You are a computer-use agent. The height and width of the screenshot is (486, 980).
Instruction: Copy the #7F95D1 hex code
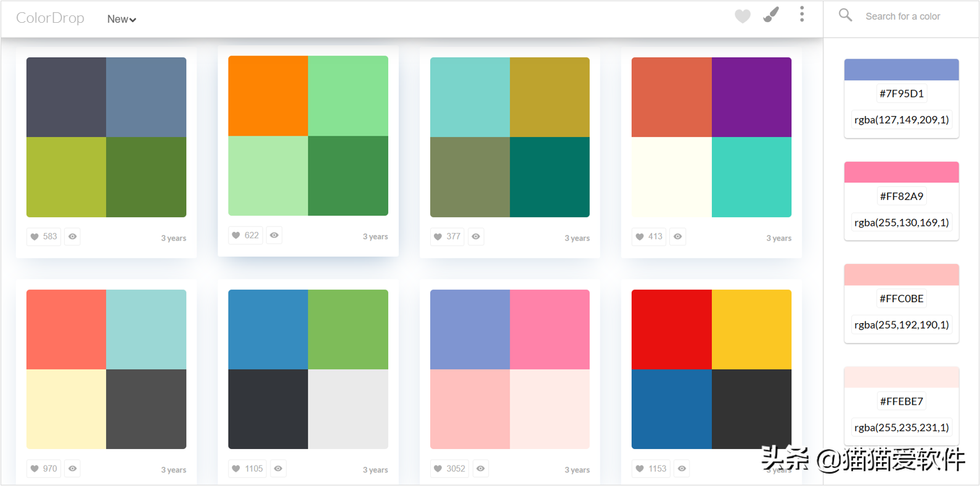tap(901, 94)
